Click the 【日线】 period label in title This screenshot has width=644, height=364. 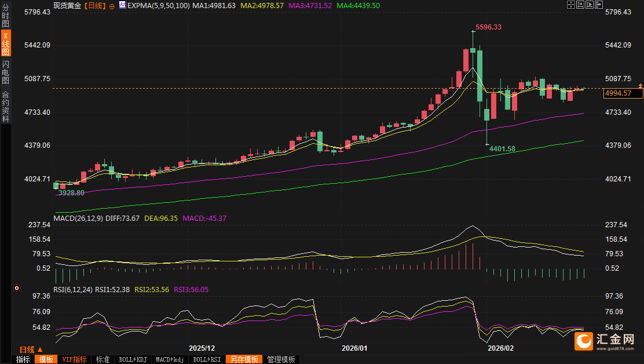pyautogui.click(x=95, y=6)
